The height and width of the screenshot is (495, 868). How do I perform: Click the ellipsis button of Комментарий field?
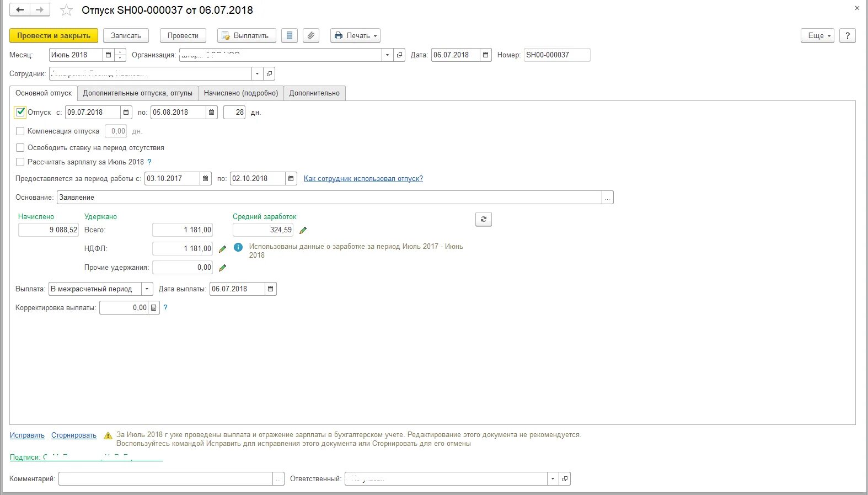pos(278,478)
